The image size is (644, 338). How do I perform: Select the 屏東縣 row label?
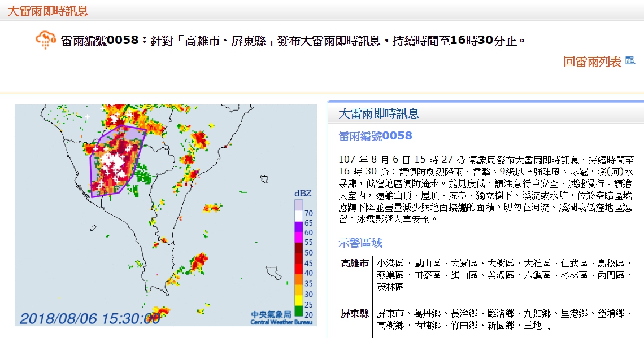(x=354, y=313)
